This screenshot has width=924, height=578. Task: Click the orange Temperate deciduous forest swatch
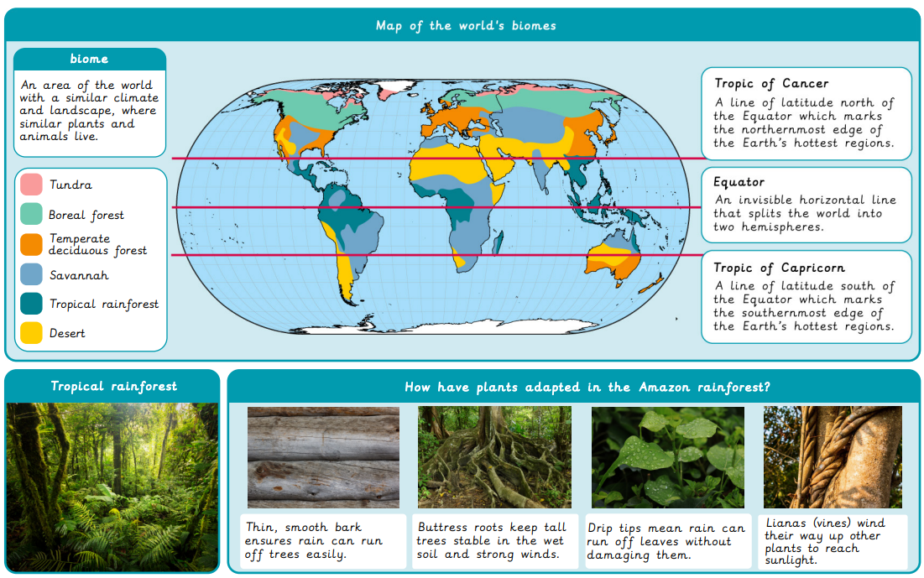31,244
